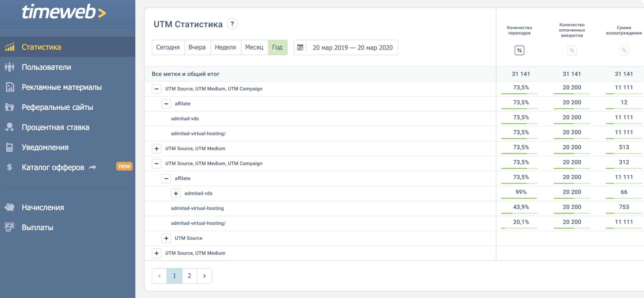The height and width of the screenshot is (298, 644).
Task: Toggle percent view for Количество оплаченных аккаунтов
Action: coord(572,50)
